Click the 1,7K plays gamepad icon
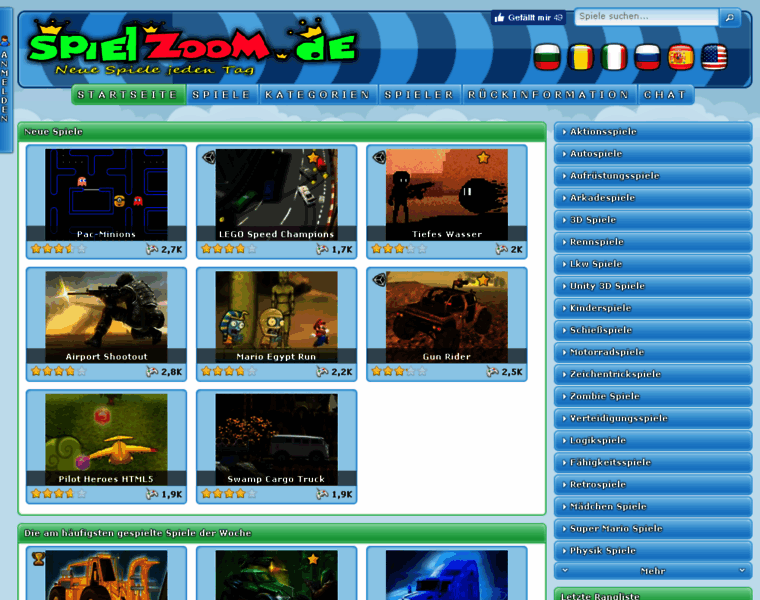 point(322,249)
